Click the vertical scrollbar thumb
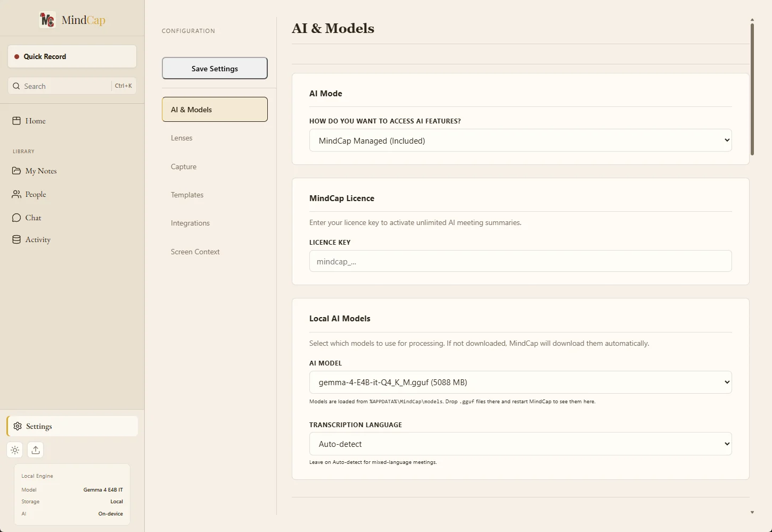The width and height of the screenshot is (772, 532). [x=752, y=89]
